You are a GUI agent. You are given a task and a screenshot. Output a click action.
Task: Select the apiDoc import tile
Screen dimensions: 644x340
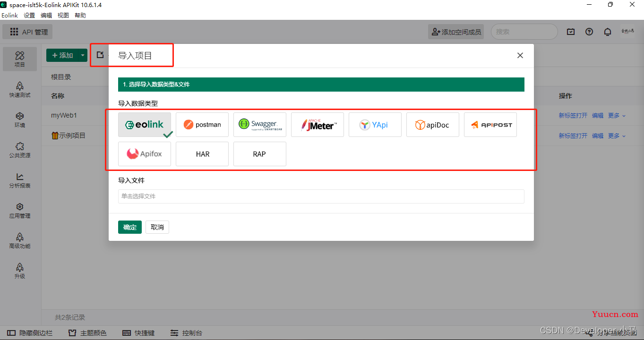coord(433,125)
